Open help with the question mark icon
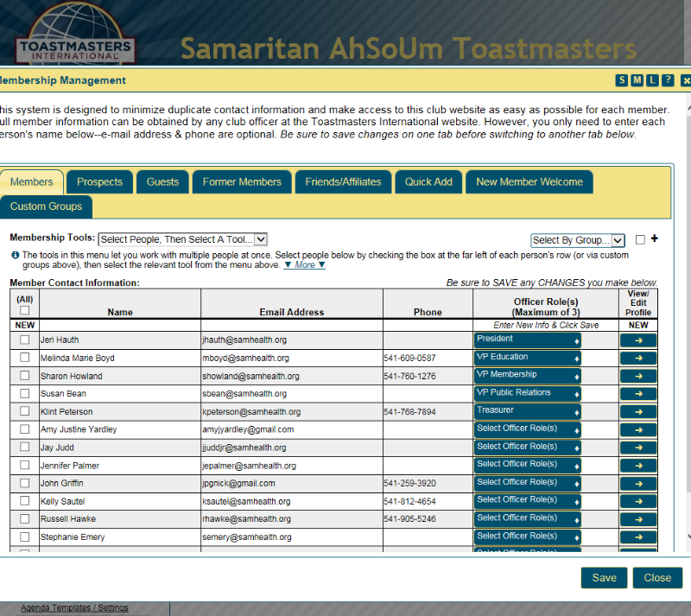The image size is (691, 616). coord(668,80)
